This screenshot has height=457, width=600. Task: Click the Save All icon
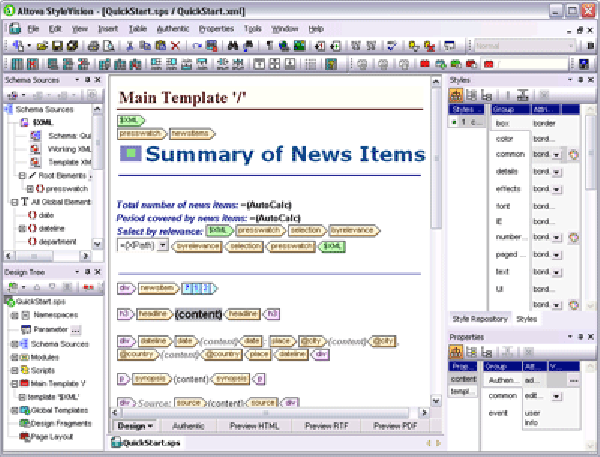click(x=72, y=46)
